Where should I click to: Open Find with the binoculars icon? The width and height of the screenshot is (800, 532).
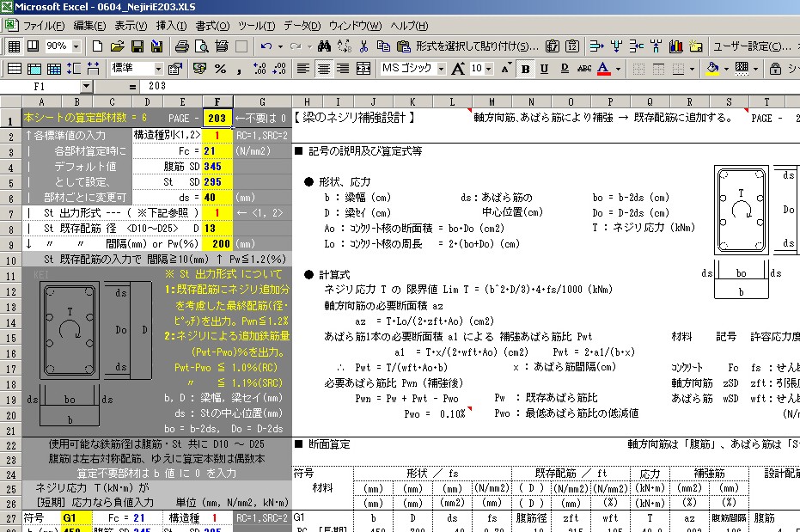coord(324,46)
